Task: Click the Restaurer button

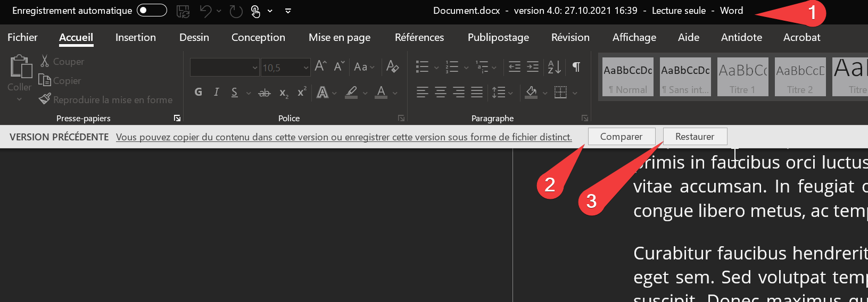Action: pos(695,137)
